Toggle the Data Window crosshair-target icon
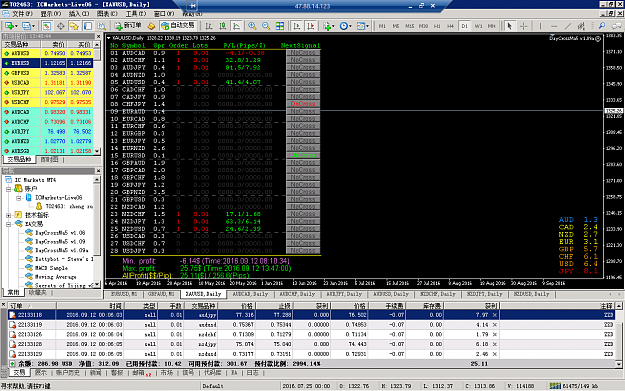Image resolution: width=625 pixels, height=391 pixels. pos(61,26)
